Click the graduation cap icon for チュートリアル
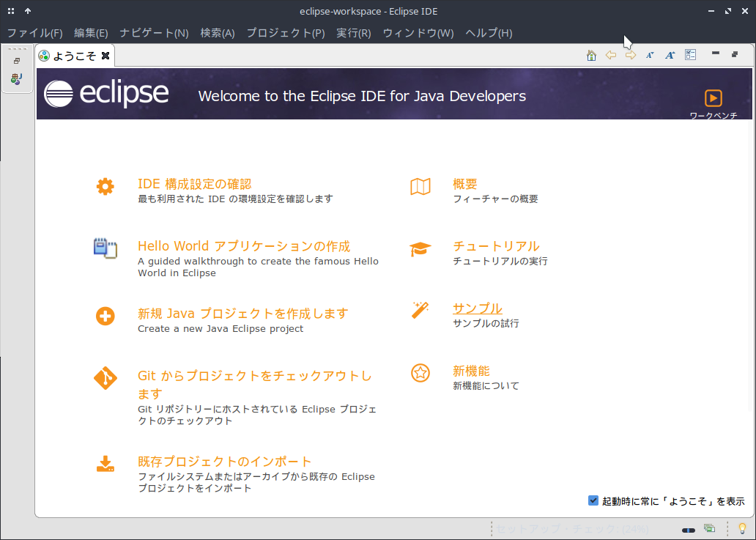 (420, 249)
